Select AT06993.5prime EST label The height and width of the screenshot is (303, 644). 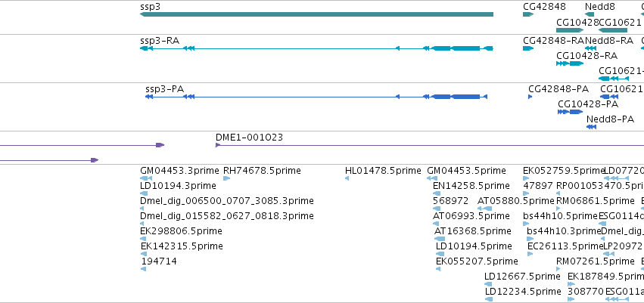click(471, 216)
